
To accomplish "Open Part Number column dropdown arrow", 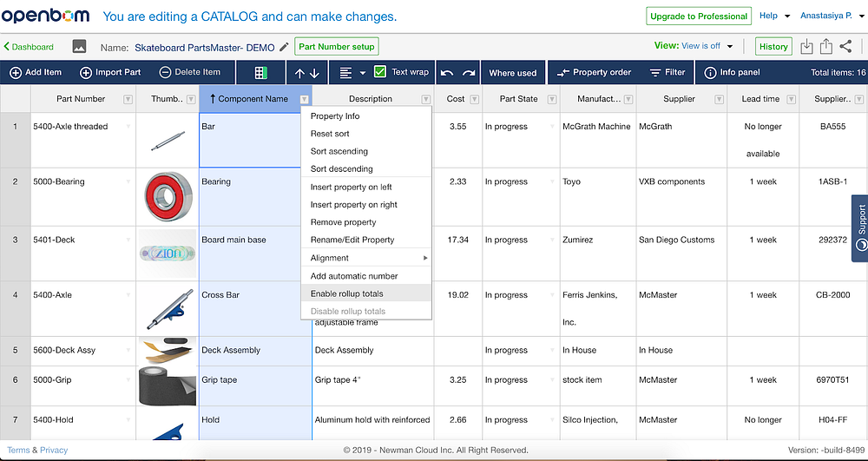I will 128,100.
